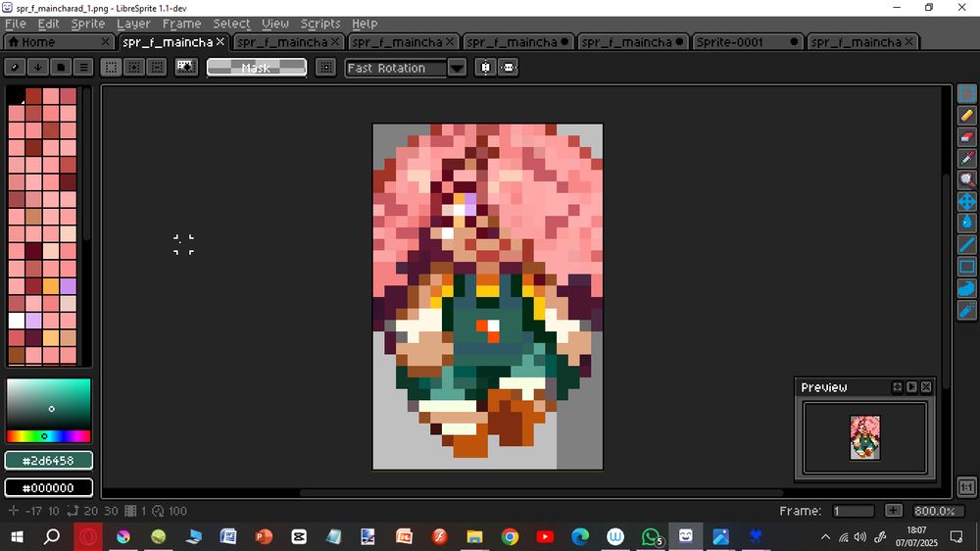Select the Contour blob tool
This screenshot has width=980, height=551.
(966, 288)
